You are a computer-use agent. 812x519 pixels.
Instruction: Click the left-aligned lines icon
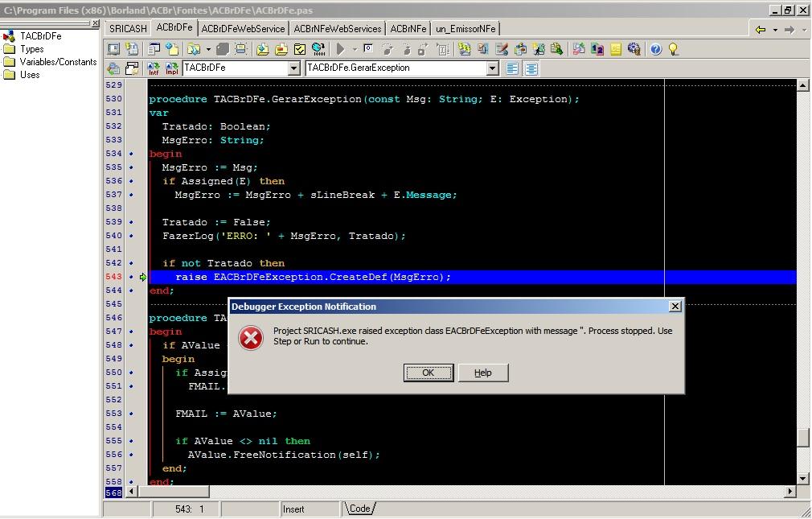pyautogui.click(x=512, y=68)
